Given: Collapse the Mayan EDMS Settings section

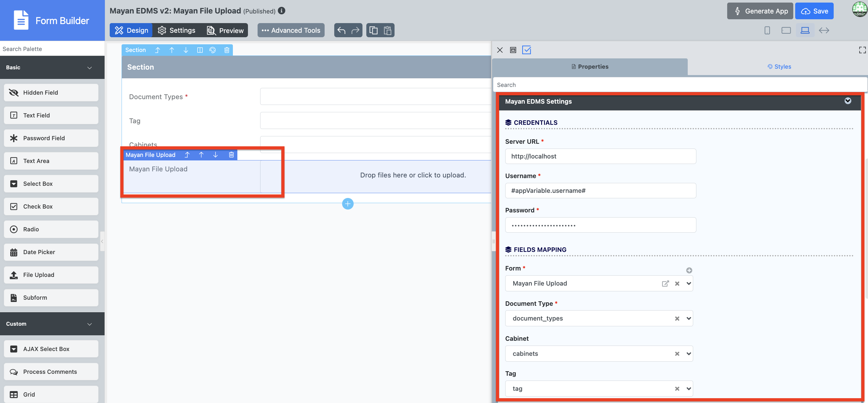Looking at the screenshot, I should click(848, 101).
